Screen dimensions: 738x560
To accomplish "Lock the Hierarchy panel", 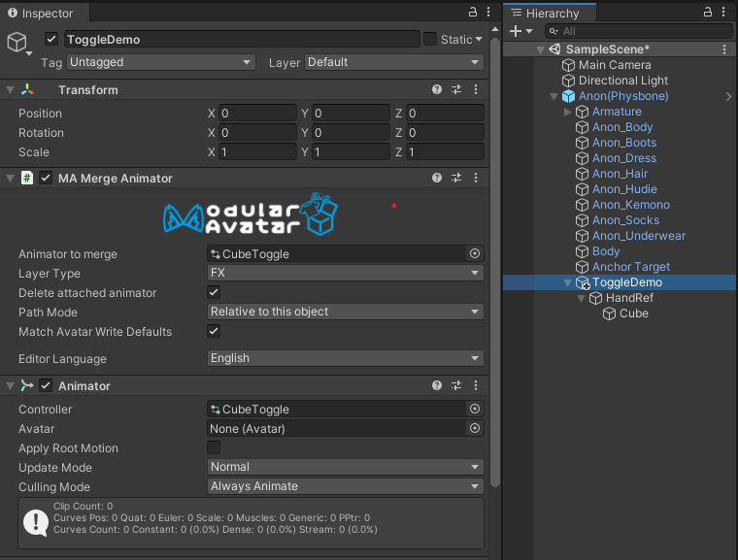I will coord(707,13).
